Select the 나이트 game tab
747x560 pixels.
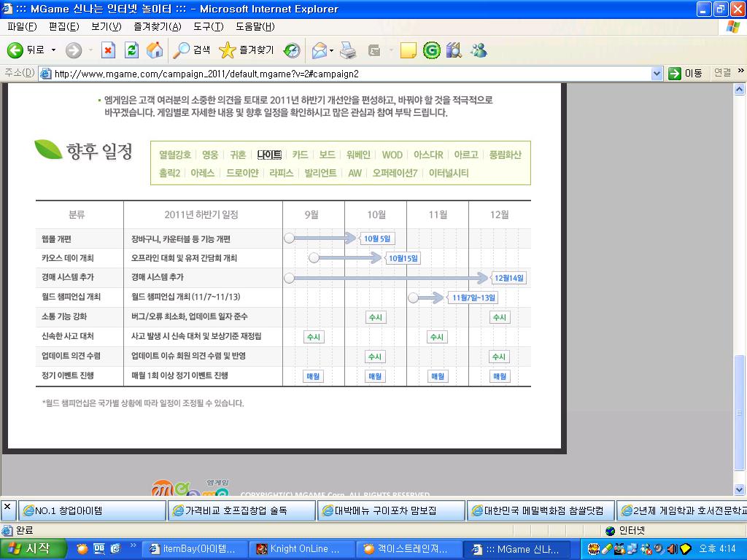[269, 155]
